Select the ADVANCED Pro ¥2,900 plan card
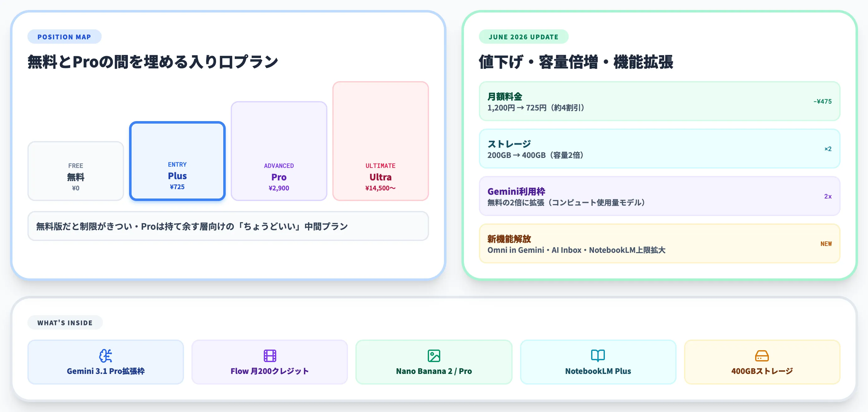 279,151
